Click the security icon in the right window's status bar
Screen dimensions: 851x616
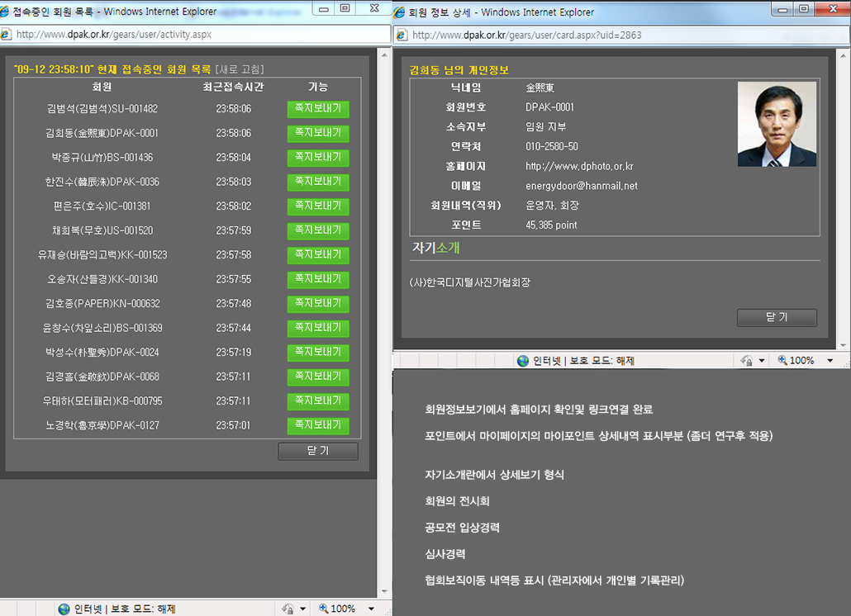pos(746,361)
